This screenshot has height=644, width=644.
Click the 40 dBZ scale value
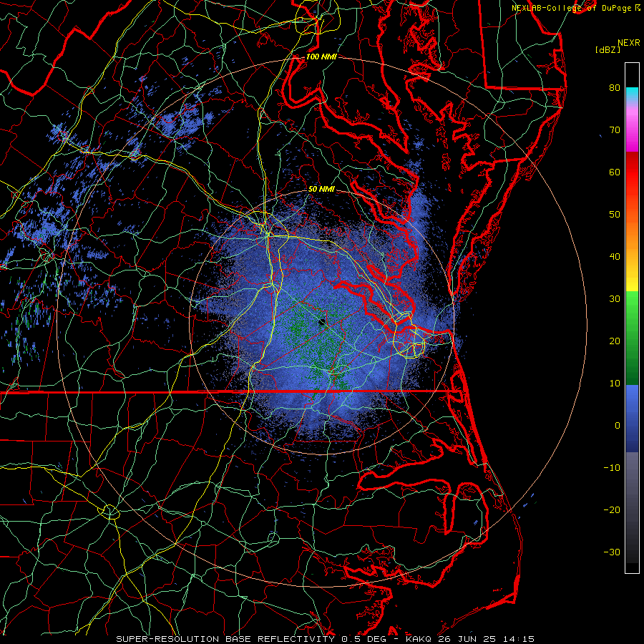615,257
